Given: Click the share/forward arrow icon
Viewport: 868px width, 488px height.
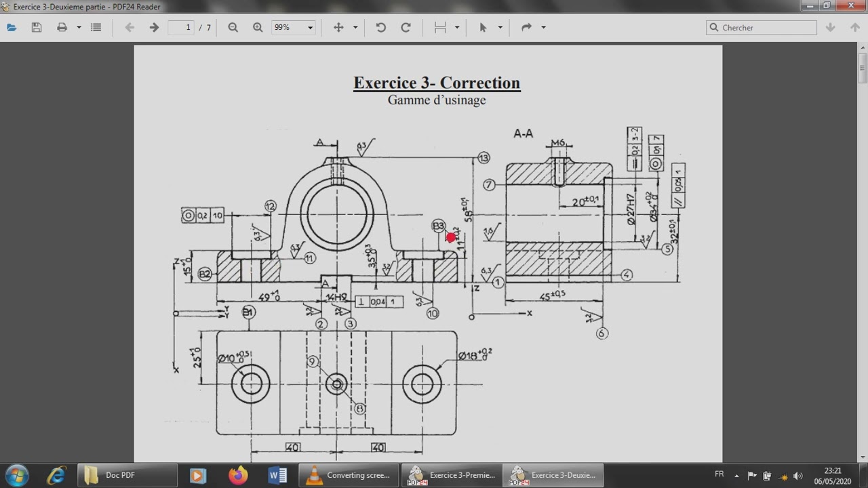Looking at the screenshot, I should click(x=526, y=27).
